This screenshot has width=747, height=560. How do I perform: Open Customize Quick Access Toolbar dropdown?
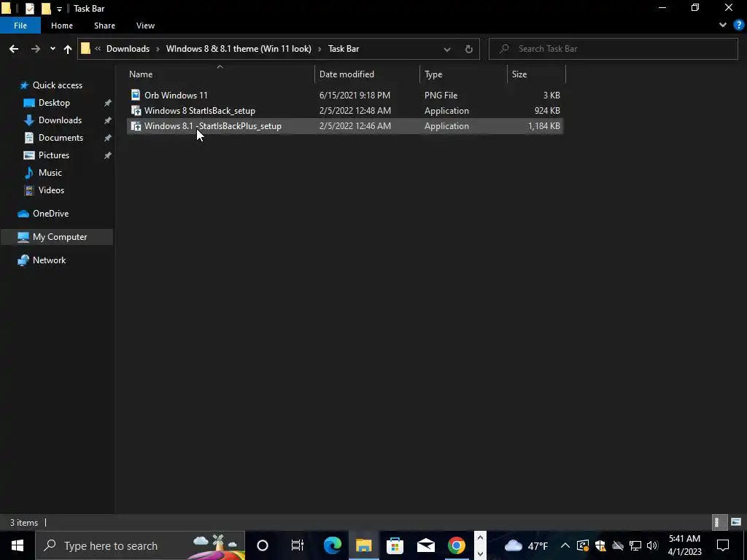[59, 9]
